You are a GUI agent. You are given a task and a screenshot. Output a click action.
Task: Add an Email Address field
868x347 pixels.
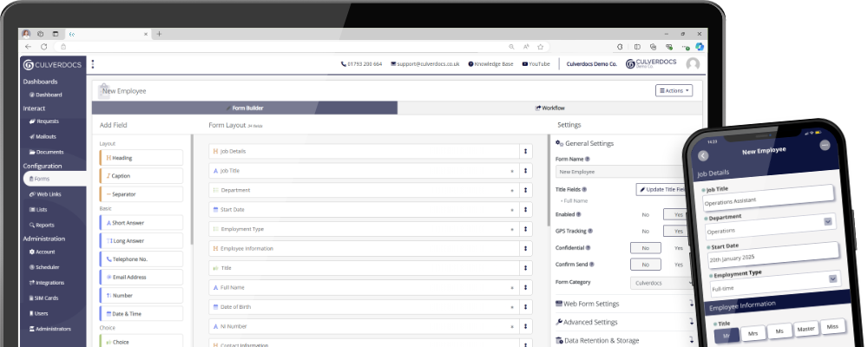tap(141, 278)
